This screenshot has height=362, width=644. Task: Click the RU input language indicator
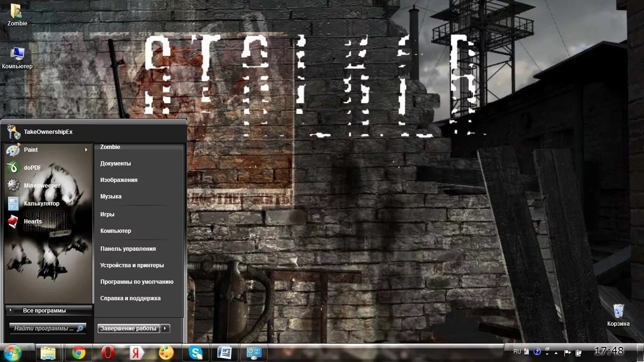(x=517, y=352)
